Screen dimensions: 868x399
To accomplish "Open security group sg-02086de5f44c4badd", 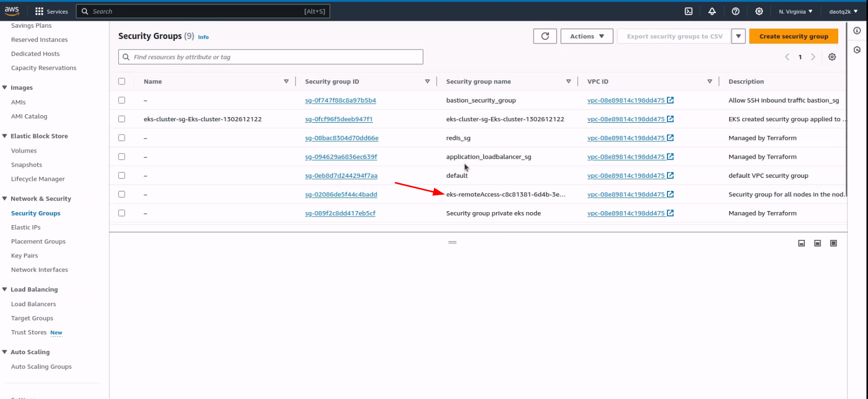I will point(341,194).
